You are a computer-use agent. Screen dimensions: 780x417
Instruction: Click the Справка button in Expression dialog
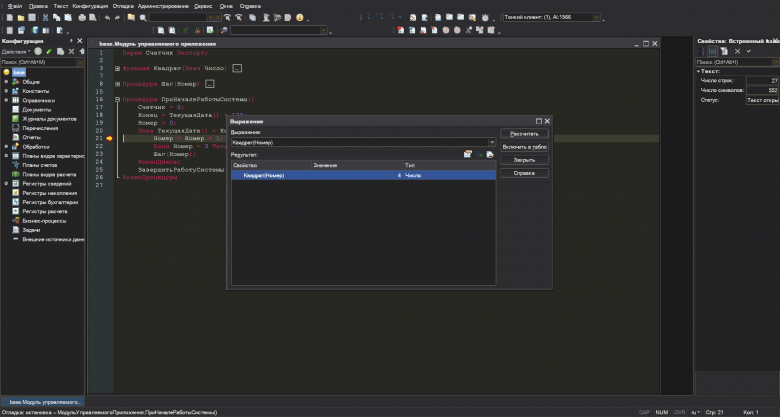524,173
